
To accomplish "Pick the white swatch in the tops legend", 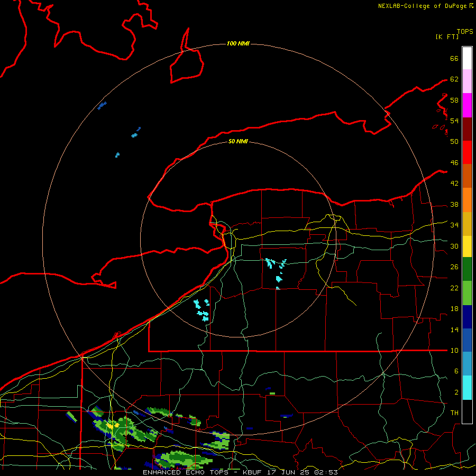I will coord(467,58).
